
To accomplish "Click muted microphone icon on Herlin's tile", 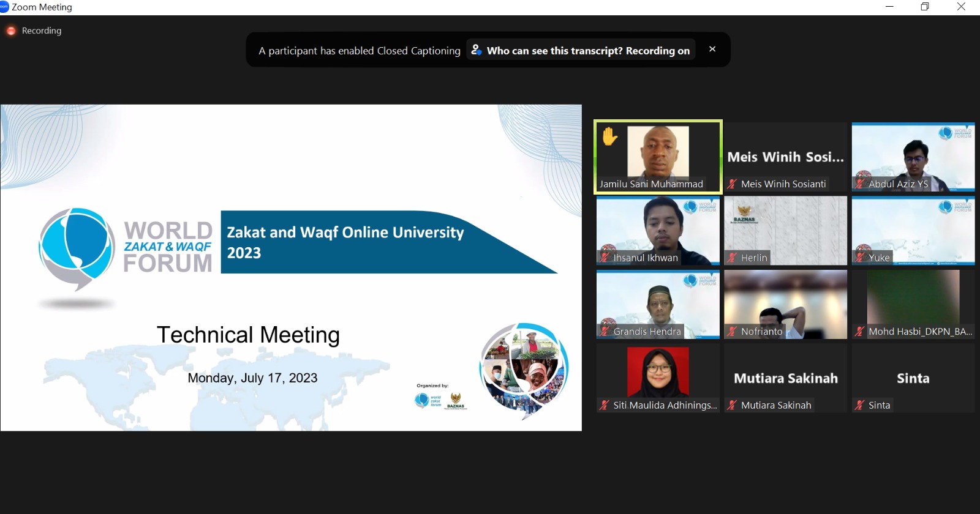I will tap(732, 258).
